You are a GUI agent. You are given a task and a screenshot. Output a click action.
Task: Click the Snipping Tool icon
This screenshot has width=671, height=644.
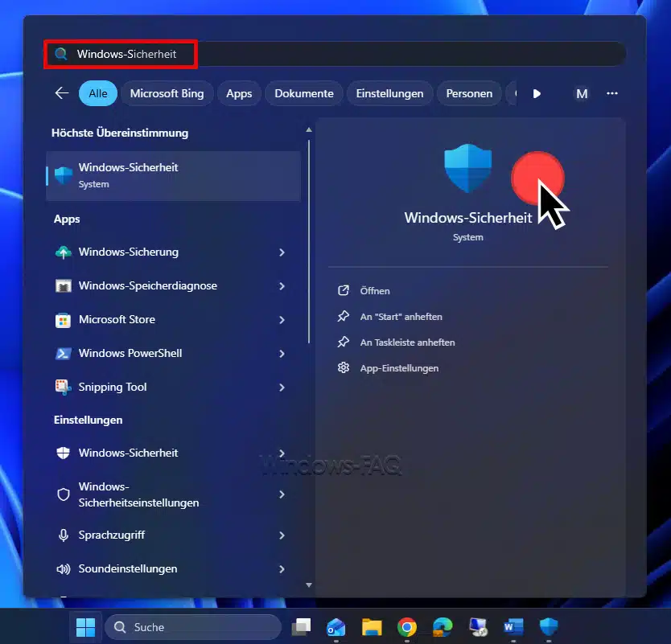pyautogui.click(x=63, y=388)
